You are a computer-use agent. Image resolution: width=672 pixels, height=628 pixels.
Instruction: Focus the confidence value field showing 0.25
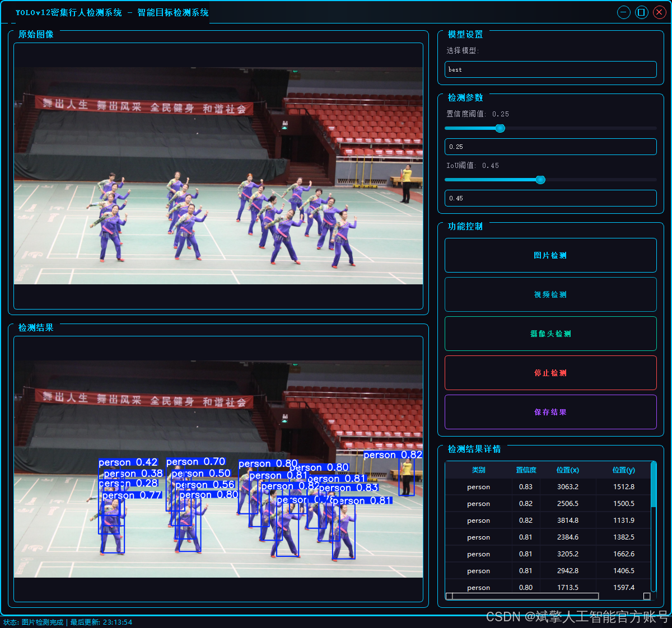click(x=550, y=147)
